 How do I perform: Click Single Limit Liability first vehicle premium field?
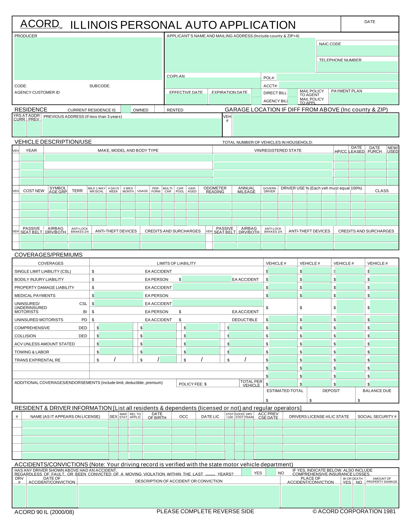[282, 271]
